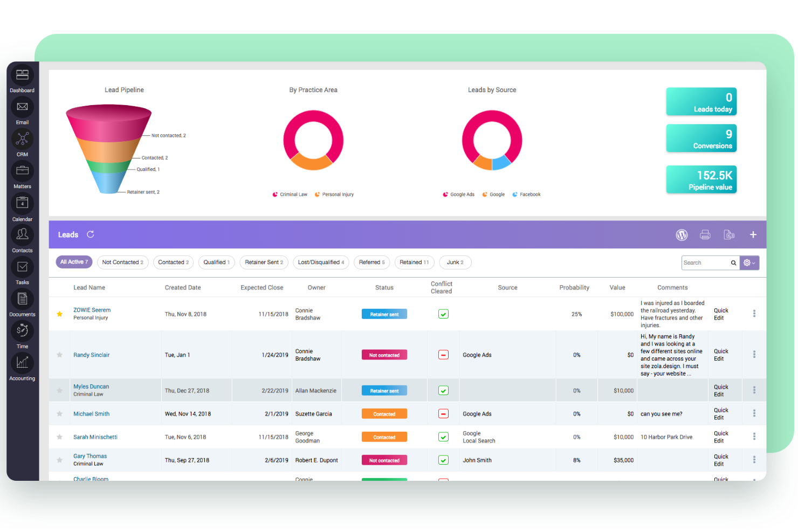This screenshot has width=798, height=532.
Task: Add a new lead with the plus icon
Action: [x=753, y=234]
